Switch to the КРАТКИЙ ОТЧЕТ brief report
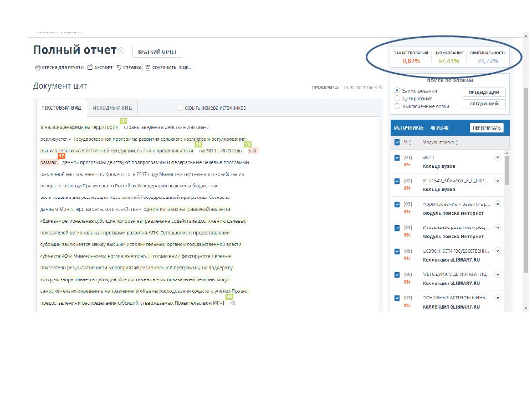The width and height of the screenshot is (532, 399). click(x=157, y=52)
